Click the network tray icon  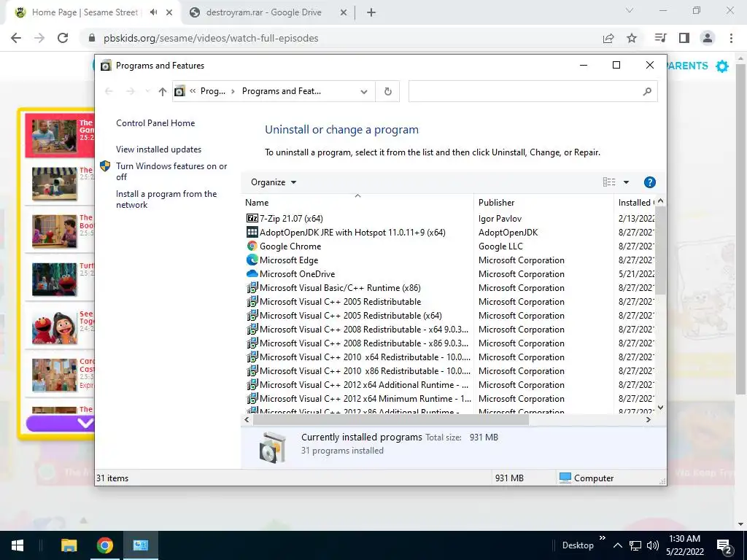coord(635,545)
